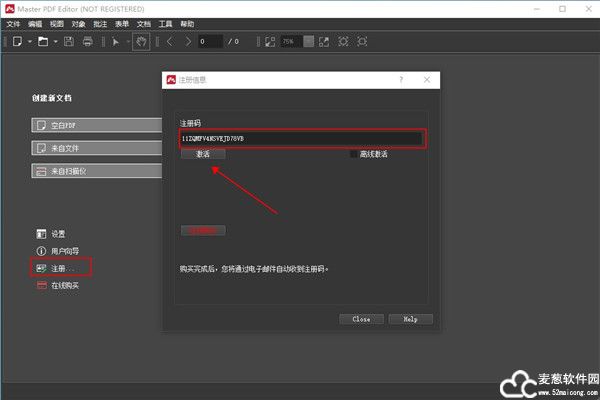Click the Close button in dialog
Viewport: 600px width, 400px height.
click(x=361, y=319)
